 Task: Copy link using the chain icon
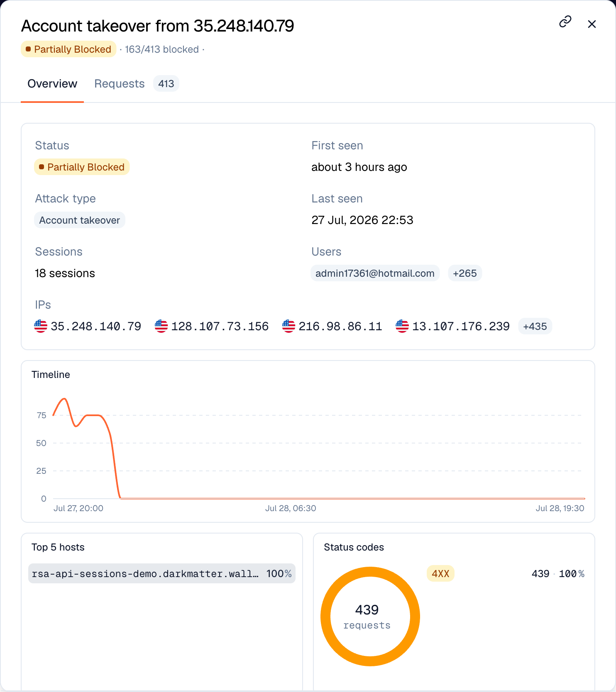[x=565, y=22]
